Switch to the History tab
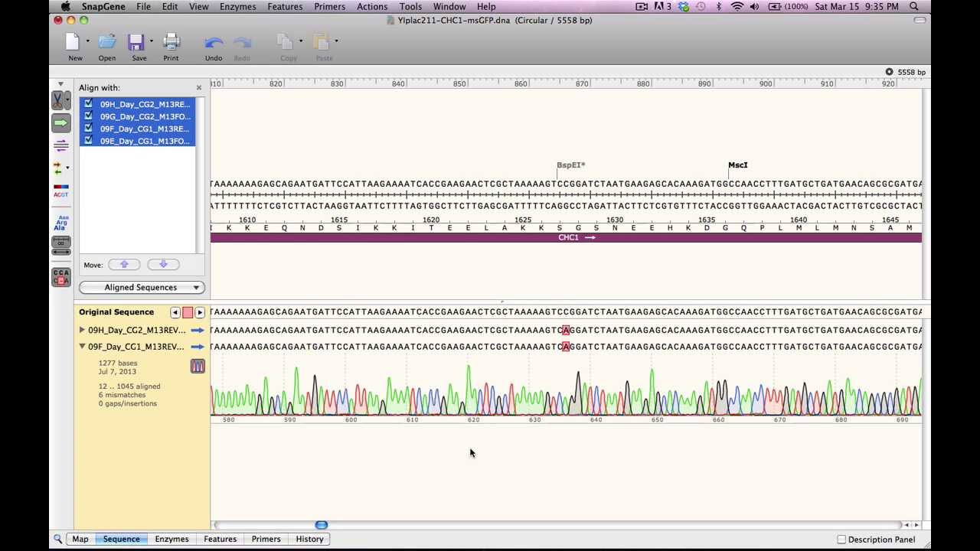The height and width of the screenshot is (551, 980). (309, 540)
